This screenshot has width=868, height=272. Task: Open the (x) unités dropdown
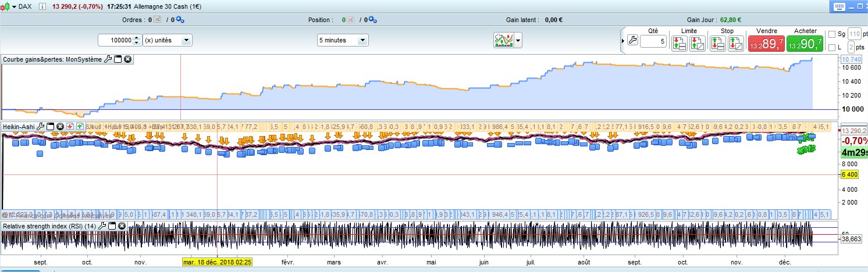(x=168, y=40)
